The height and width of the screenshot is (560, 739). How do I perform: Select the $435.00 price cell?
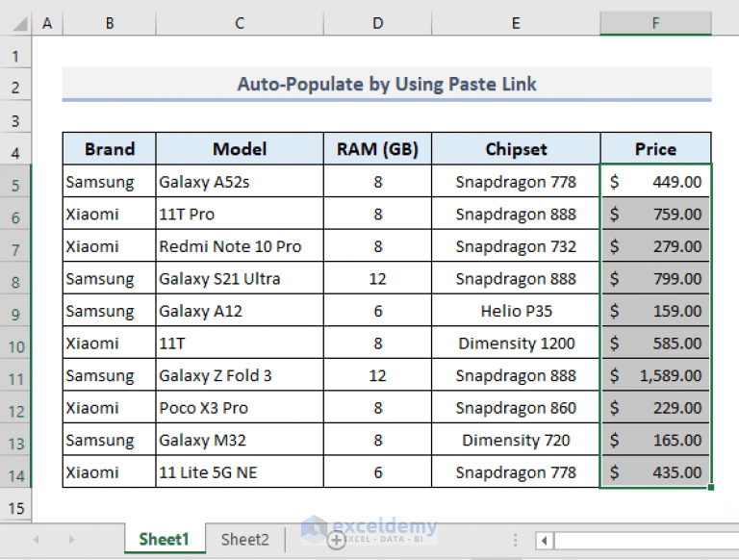[655, 472]
